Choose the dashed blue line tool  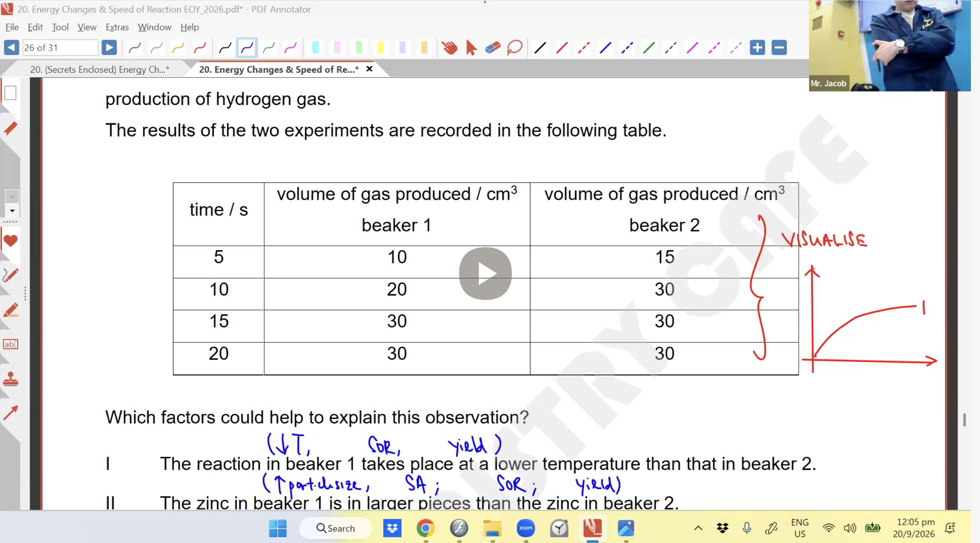[627, 48]
